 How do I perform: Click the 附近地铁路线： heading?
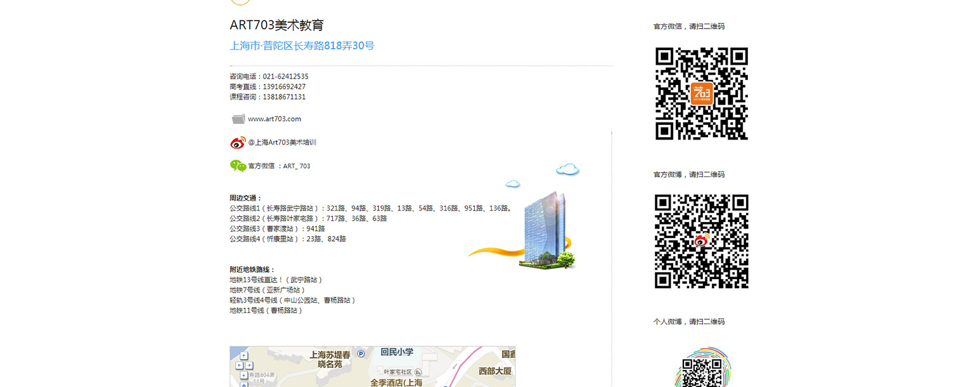[252, 270]
